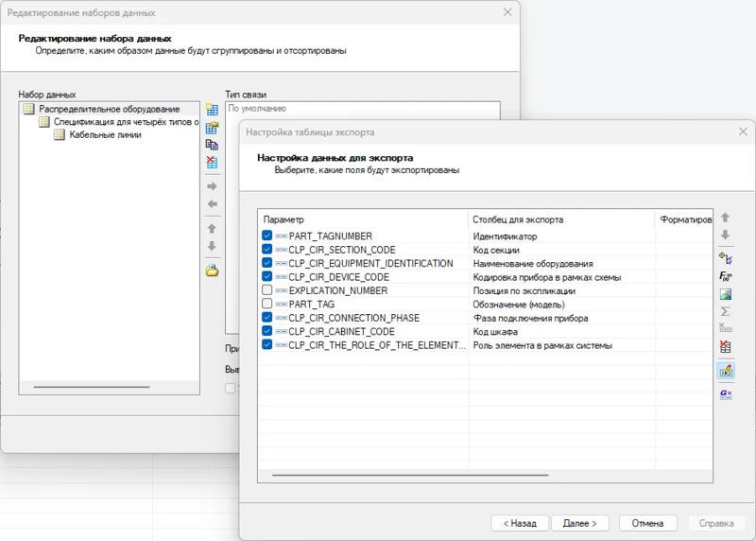Click the open folder icon in dataset toolbar

(x=213, y=271)
